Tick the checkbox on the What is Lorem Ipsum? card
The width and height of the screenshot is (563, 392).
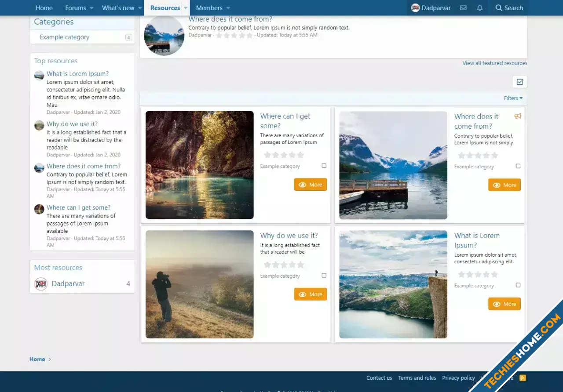(518, 285)
